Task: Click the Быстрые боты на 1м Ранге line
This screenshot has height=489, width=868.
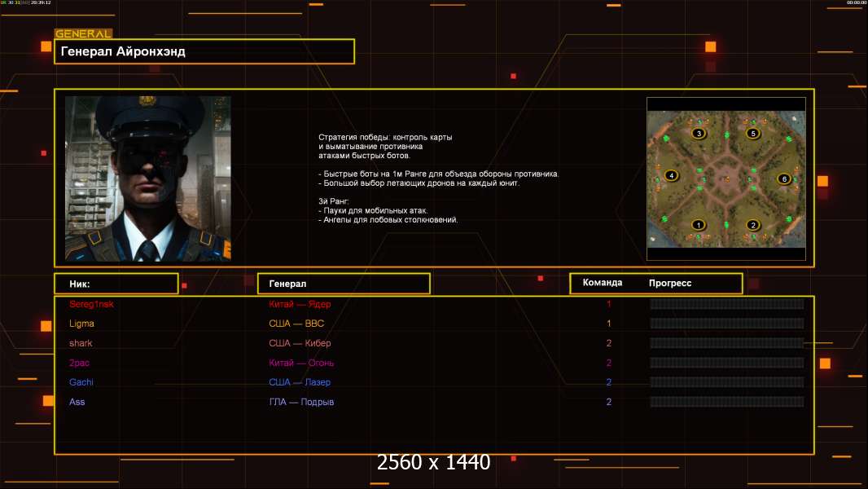Action: click(438, 174)
